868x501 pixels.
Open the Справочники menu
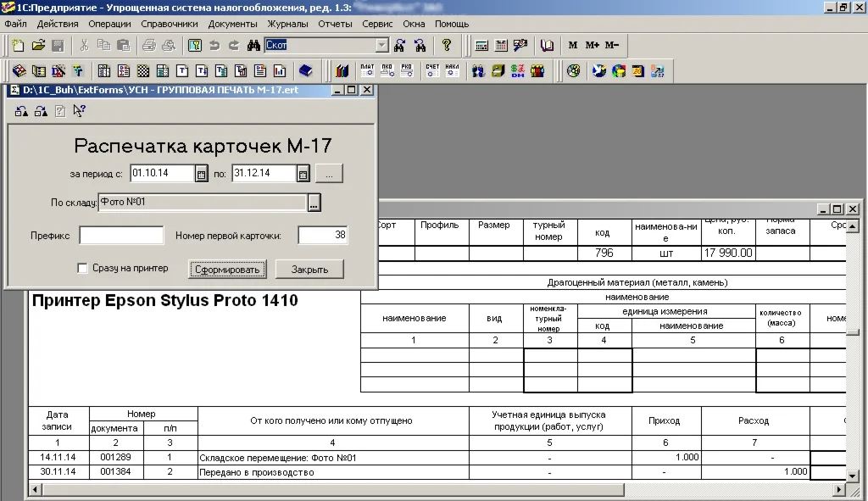click(170, 24)
